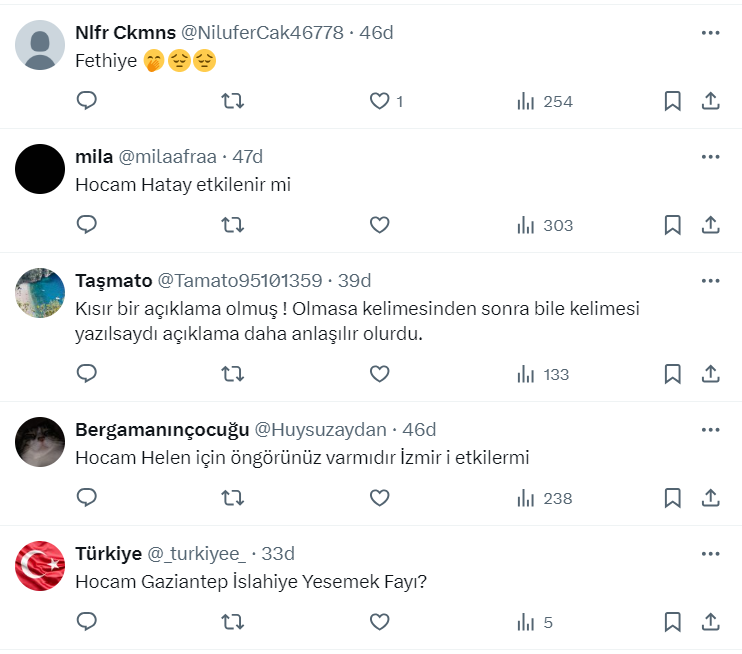Repost Bergamanınçocuğu's tweet about İzmir
Image resolution: width=742 pixels, height=654 pixels.
pyautogui.click(x=232, y=498)
